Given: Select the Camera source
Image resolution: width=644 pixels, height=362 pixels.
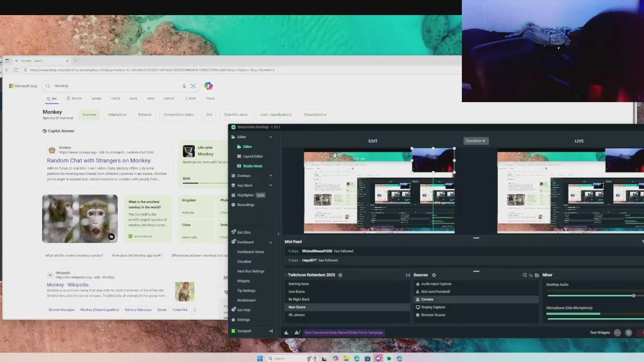Looking at the screenshot, I should click(475, 299).
